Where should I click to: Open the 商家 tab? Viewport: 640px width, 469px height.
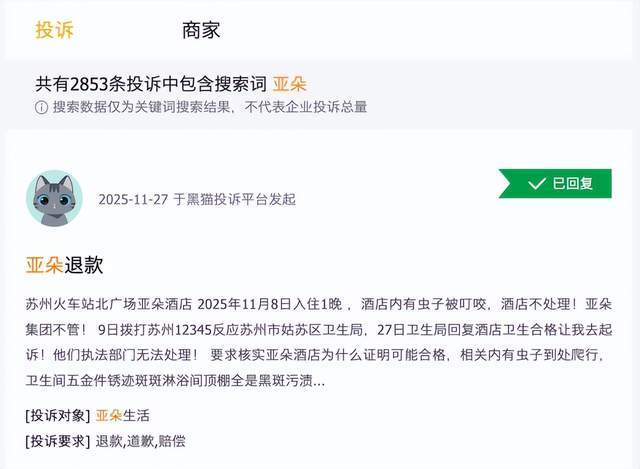tap(201, 30)
